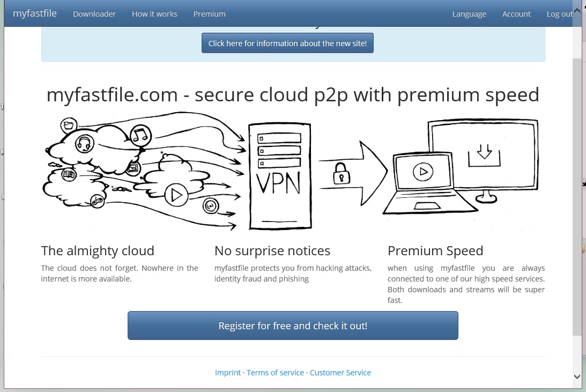The height and width of the screenshot is (392, 586).
Task: Click the new site information button
Action: point(287,43)
